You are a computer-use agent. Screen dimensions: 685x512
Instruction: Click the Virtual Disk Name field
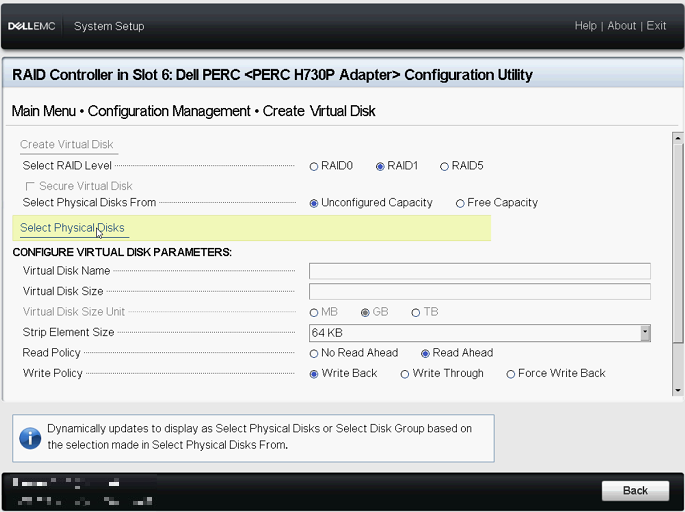[479, 271]
